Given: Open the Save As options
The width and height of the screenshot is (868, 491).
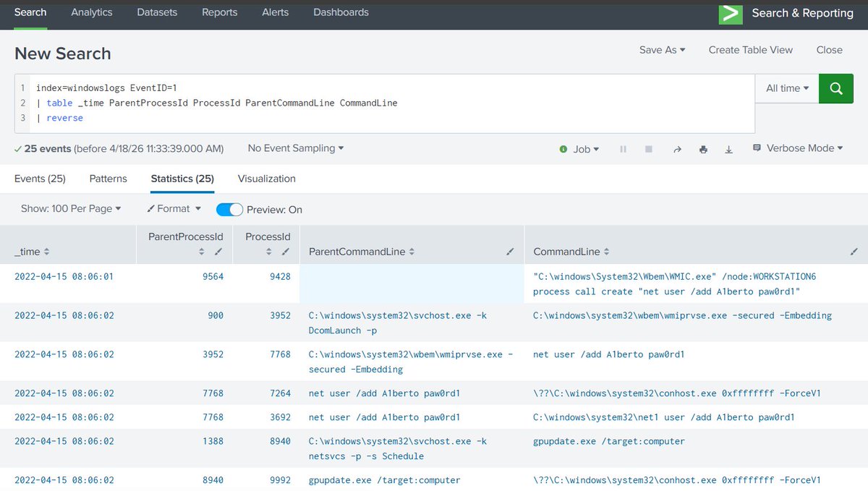Looking at the screenshot, I should pyautogui.click(x=661, y=50).
